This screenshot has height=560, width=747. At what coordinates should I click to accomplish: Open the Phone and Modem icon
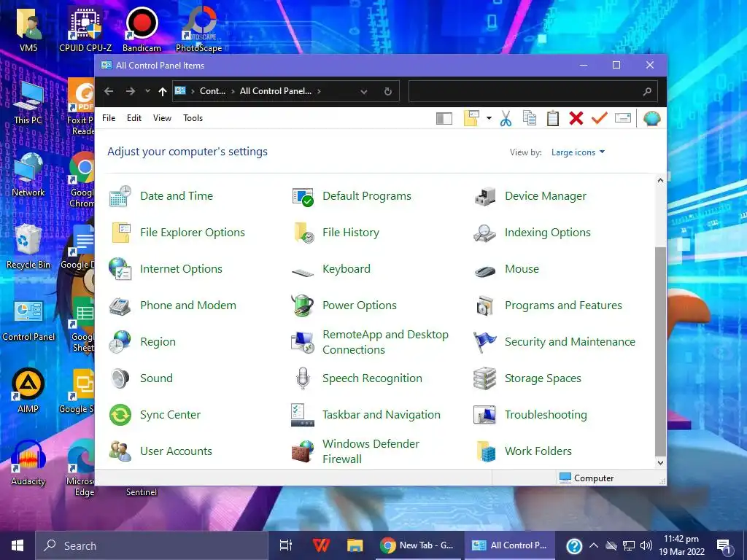click(x=120, y=306)
